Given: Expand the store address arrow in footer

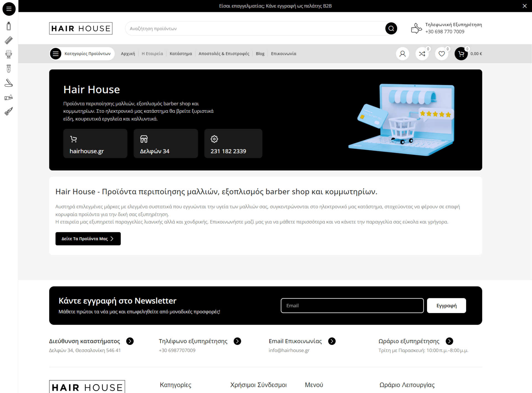Looking at the screenshot, I should point(130,341).
